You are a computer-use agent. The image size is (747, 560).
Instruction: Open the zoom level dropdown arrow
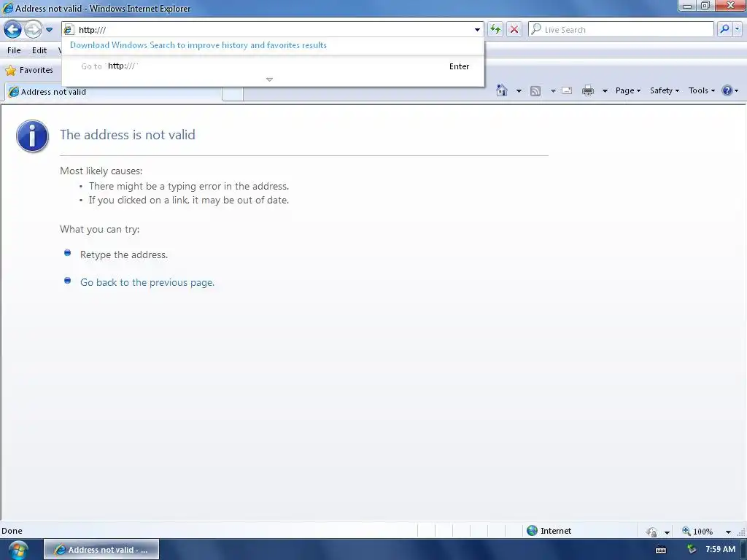(728, 532)
